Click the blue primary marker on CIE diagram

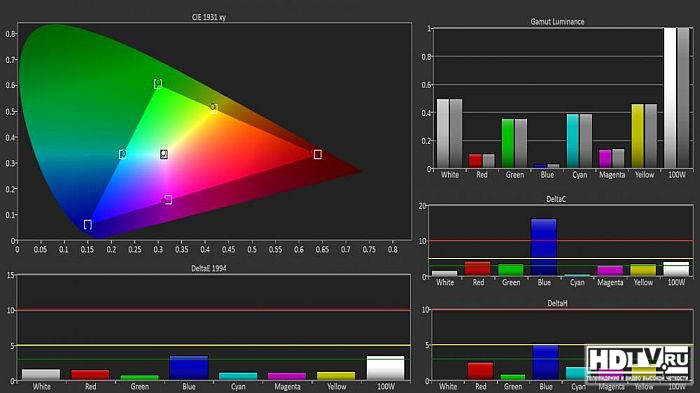(88, 224)
